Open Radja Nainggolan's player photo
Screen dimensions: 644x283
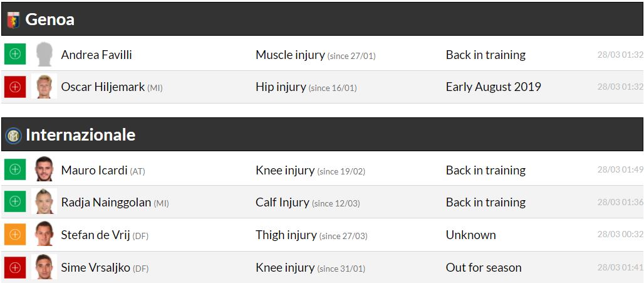44,202
